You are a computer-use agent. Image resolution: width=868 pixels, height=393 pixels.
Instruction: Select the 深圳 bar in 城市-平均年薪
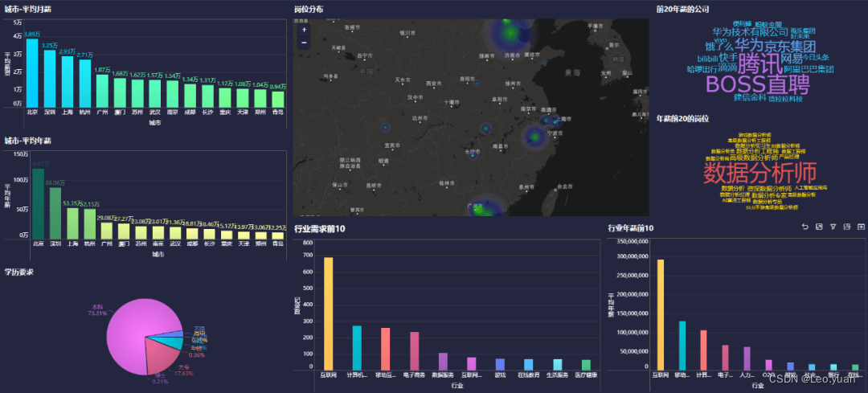click(55, 214)
